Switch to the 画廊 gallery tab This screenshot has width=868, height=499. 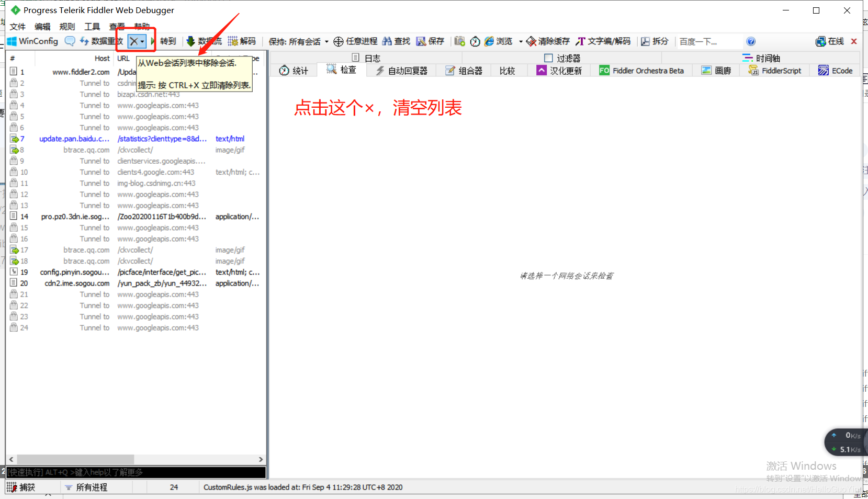pos(716,71)
